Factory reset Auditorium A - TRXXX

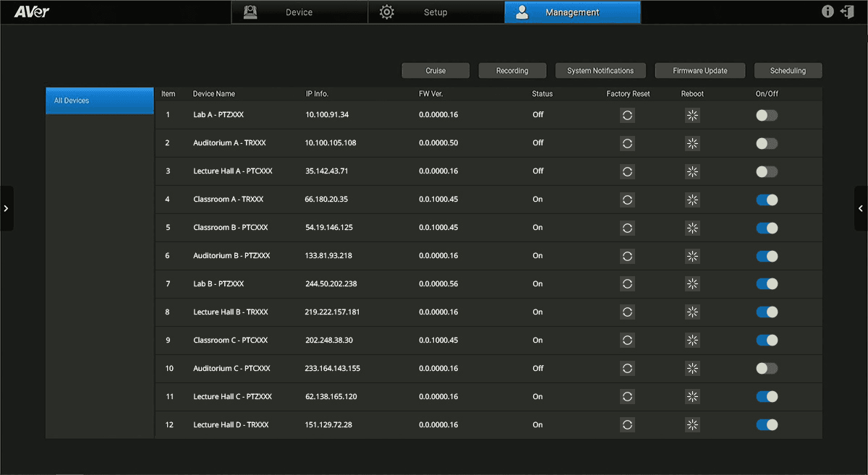pyautogui.click(x=628, y=143)
